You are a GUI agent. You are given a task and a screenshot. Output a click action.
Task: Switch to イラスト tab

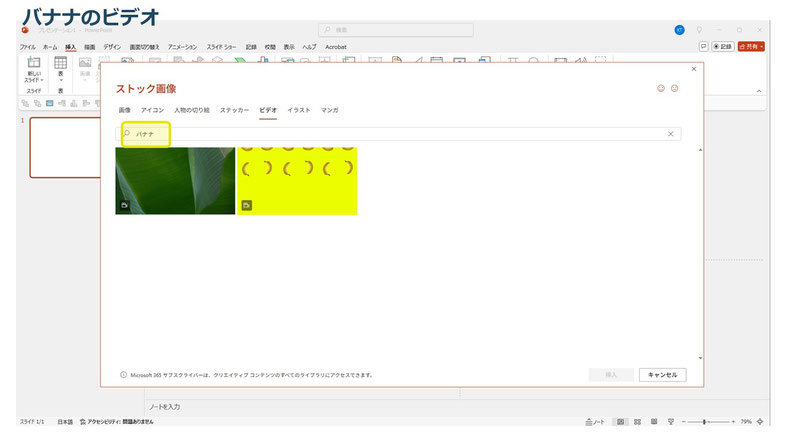pos(299,110)
